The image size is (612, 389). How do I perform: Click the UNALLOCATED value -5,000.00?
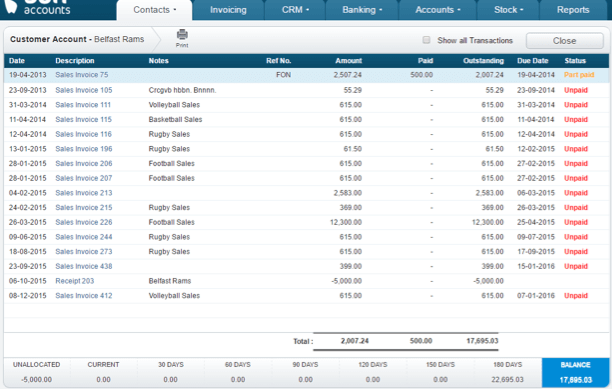point(36,380)
